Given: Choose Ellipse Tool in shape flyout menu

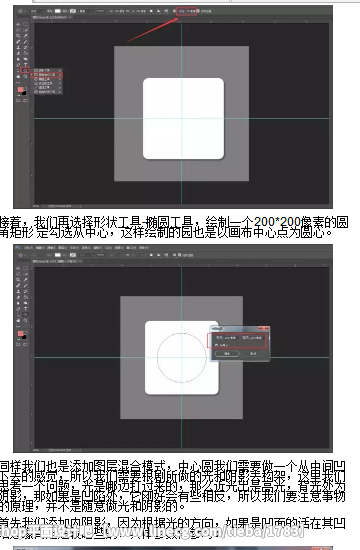Looking at the screenshot, I should pyautogui.click(x=47, y=79).
